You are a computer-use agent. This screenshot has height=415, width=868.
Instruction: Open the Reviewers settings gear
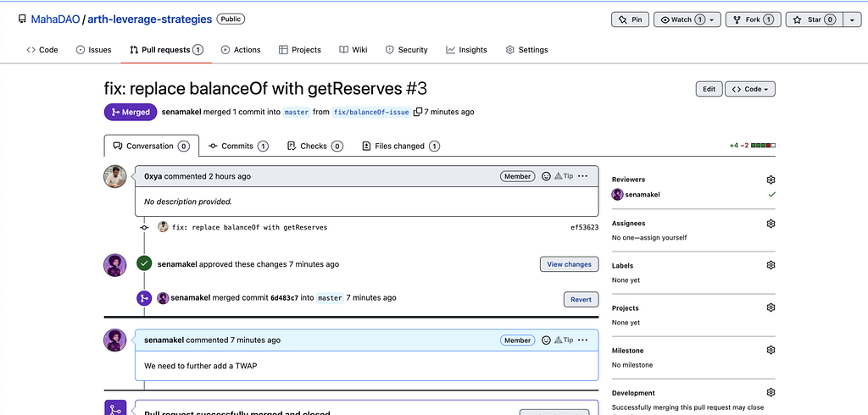point(771,180)
